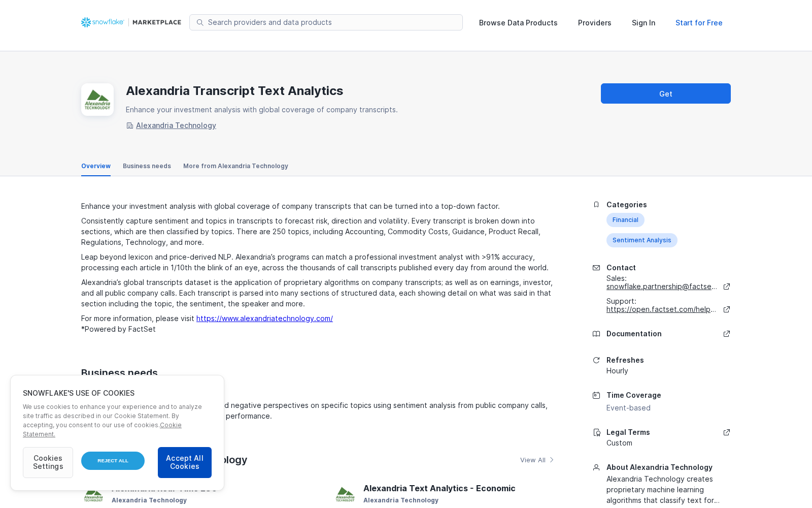This screenshot has height=508, width=812.
Task: Click the 'Event-based' time coverage value
Action: coord(628,408)
